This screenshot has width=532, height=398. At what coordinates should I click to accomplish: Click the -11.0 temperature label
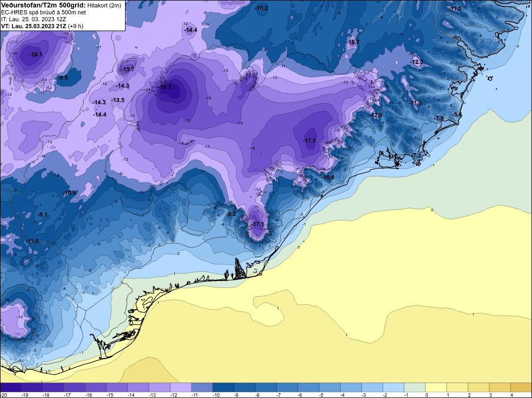tap(32, 241)
